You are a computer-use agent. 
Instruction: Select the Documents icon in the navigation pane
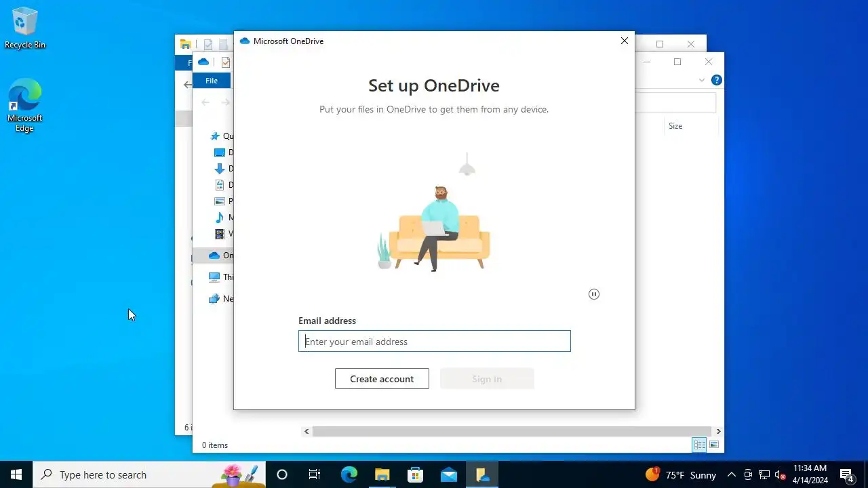[x=220, y=185]
